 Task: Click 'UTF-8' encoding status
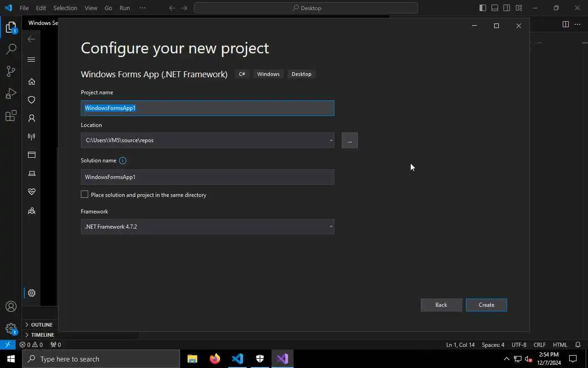pyautogui.click(x=519, y=345)
